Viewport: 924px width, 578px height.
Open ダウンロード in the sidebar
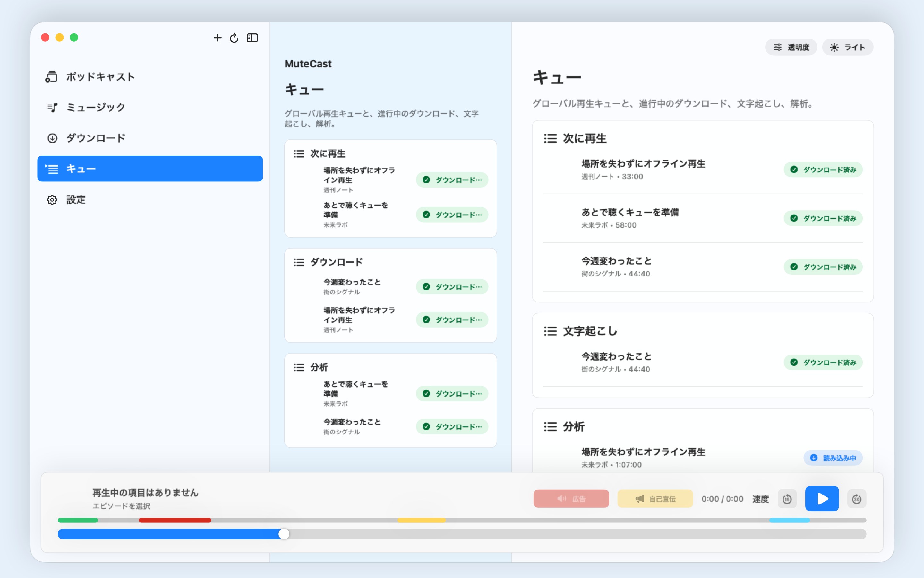pyautogui.click(x=150, y=138)
